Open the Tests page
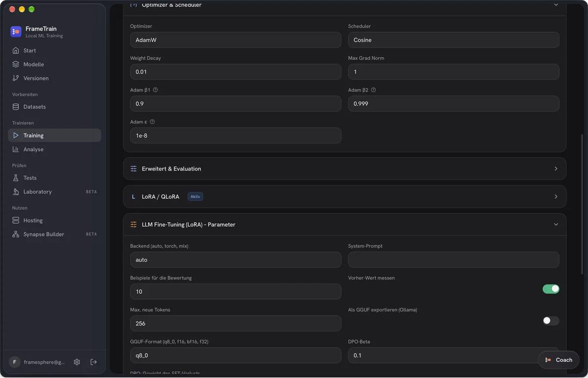The width and height of the screenshot is (588, 378). (54, 178)
